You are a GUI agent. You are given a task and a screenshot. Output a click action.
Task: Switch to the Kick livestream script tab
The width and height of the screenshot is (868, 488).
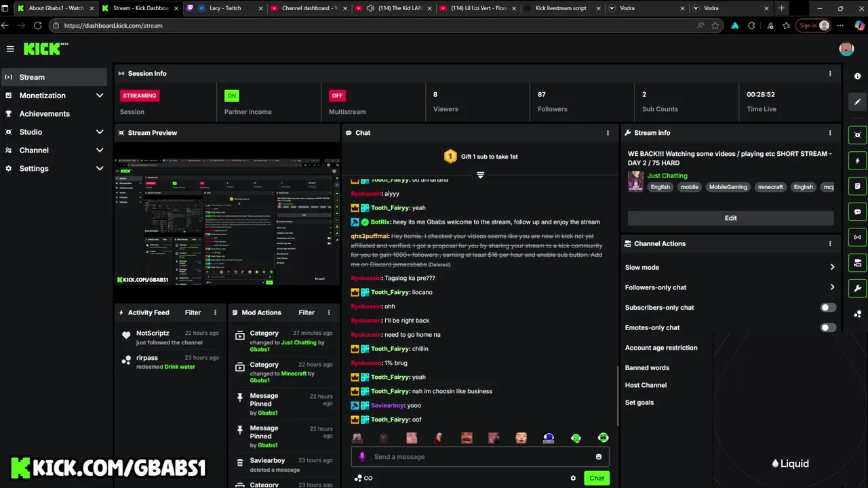[561, 8]
